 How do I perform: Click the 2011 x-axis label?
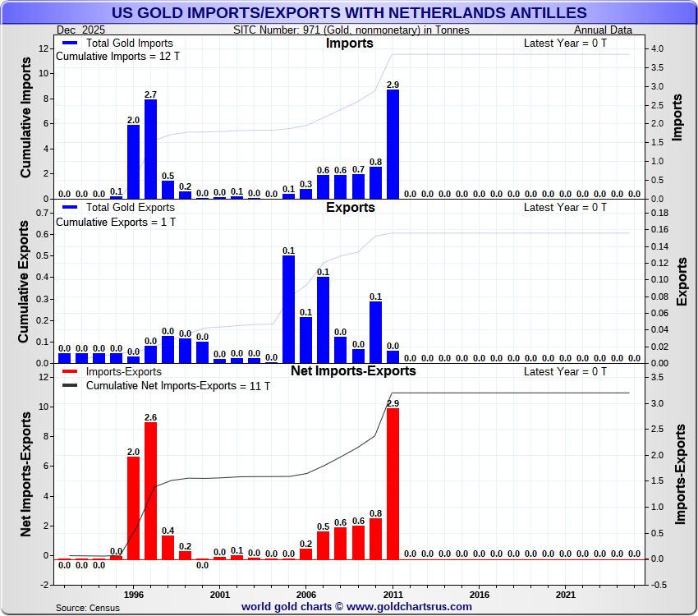pos(393,595)
